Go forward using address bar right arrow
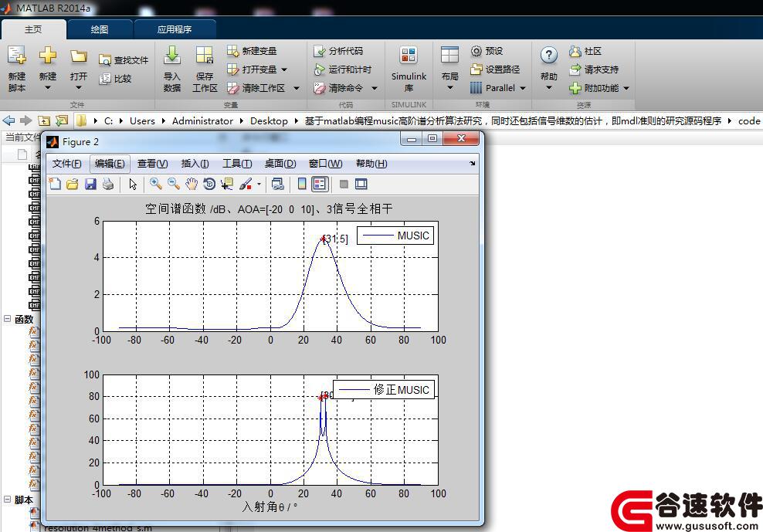The height and width of the screenshot is (532, 763). [x=25, y=120]
